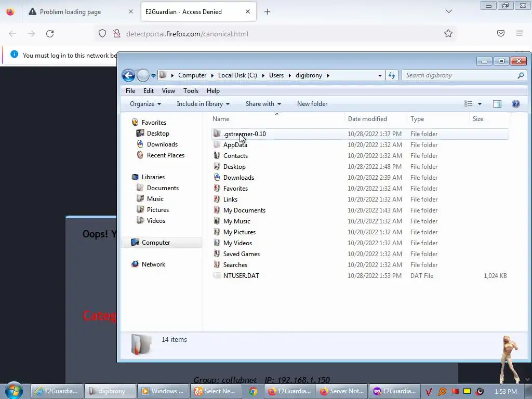Open the Documents library

click(163, 188)
